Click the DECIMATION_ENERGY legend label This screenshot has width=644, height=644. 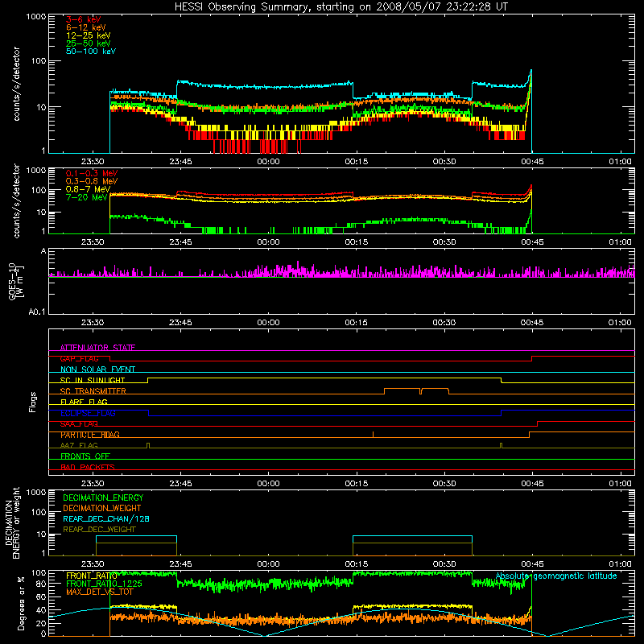click(x=103, y=497)
